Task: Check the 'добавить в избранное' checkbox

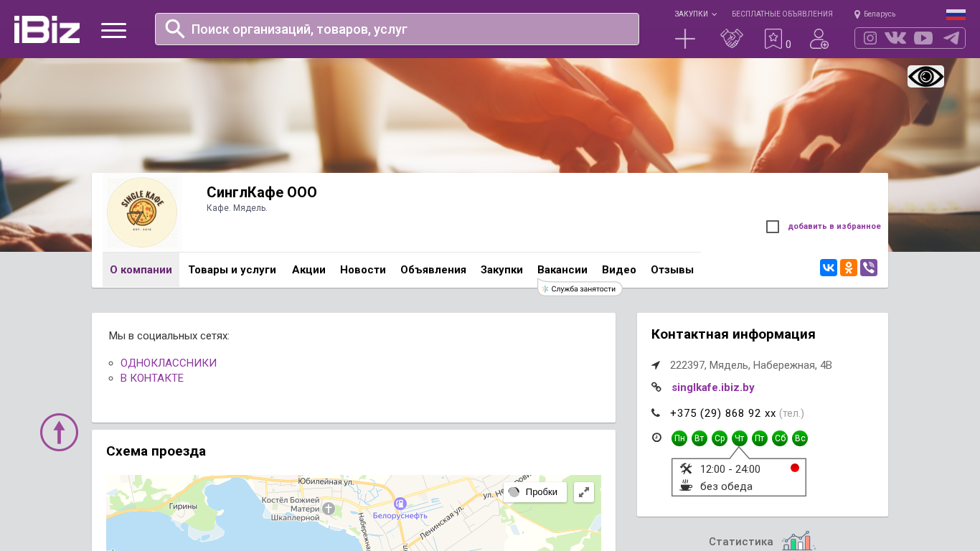Action: [773, 227]
